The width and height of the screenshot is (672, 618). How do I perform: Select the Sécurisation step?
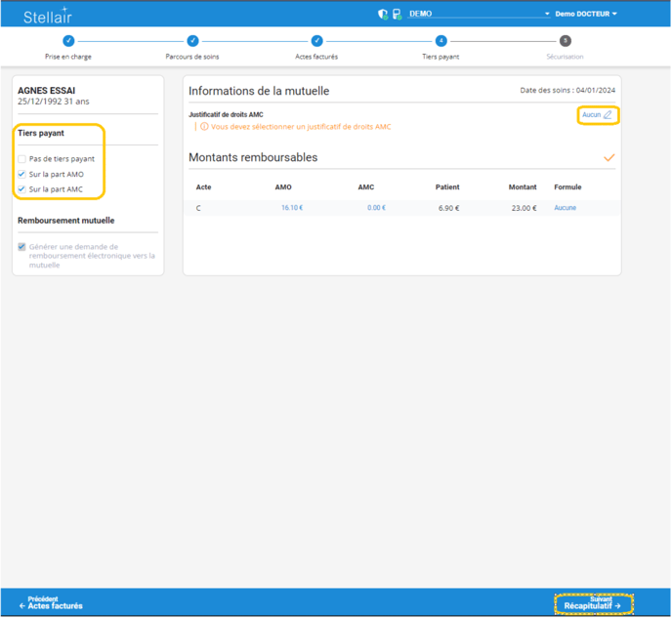pyautogui.click(x=565, y=41)
